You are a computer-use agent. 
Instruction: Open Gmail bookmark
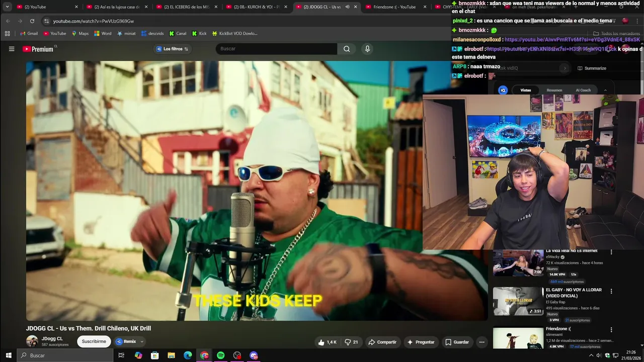(x=29, y=34)
